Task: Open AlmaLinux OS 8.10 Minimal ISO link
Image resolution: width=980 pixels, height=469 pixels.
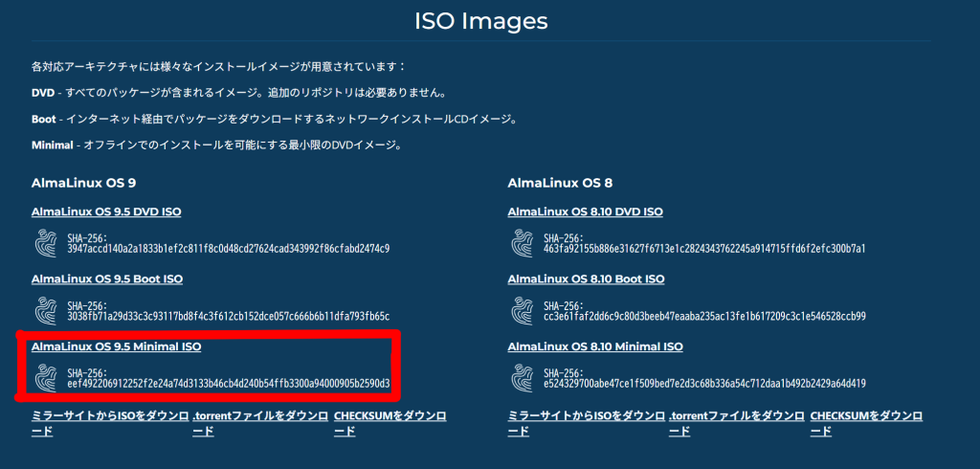Action: [595, 346]
